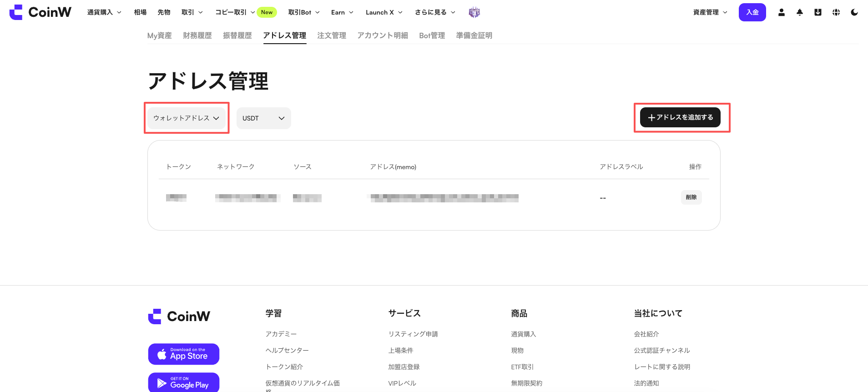The height and width of the screenshot is (392, 868).
Task: Click the 削除 delete button
Action: [691, 197]
